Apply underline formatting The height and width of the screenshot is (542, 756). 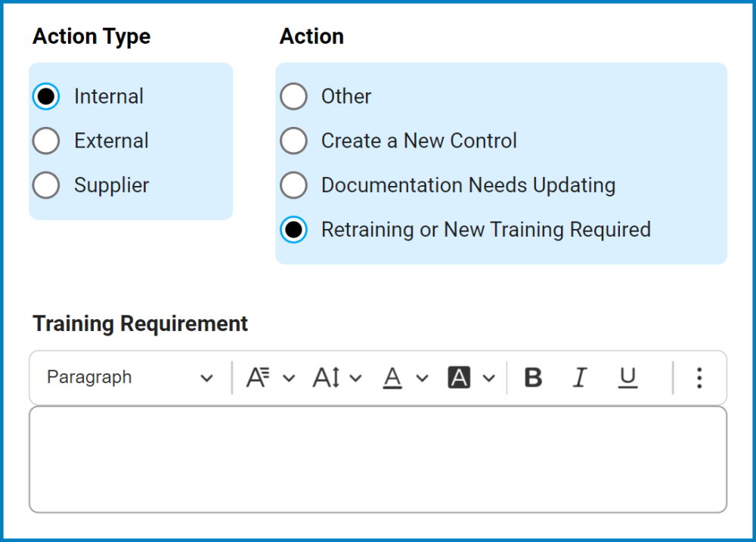(x=627, y=377)
